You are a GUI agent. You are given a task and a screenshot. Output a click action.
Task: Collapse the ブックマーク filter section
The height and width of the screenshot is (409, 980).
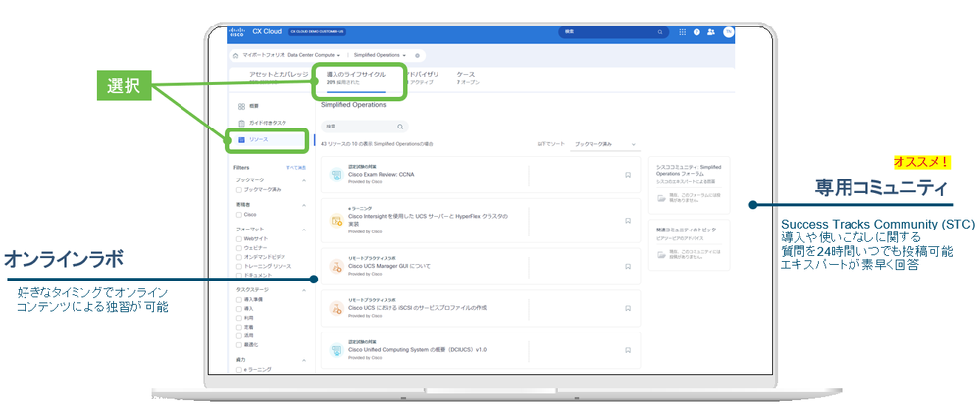304,179
